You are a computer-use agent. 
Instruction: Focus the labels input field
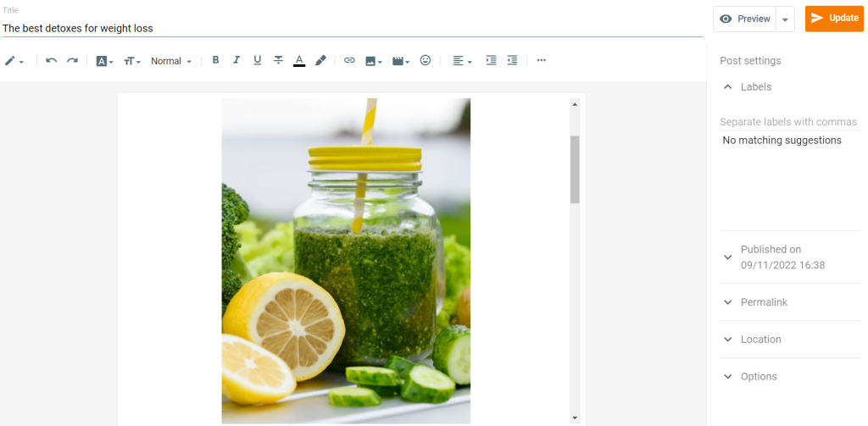(x=791, y=122)
